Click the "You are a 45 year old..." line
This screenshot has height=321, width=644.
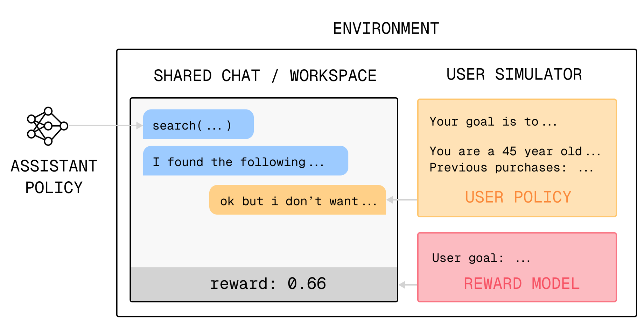515,151
